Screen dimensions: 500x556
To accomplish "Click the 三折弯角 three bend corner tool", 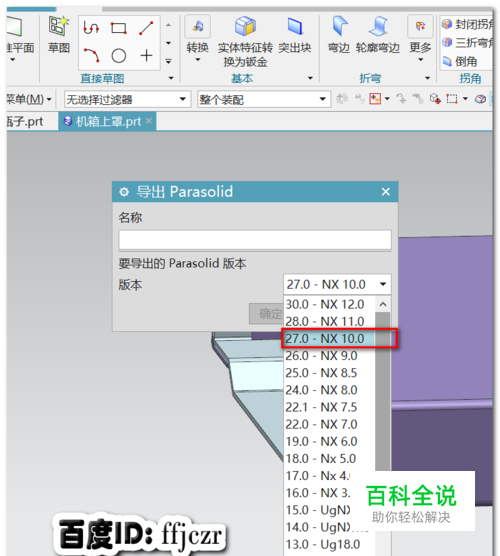I will coord(467,43).
